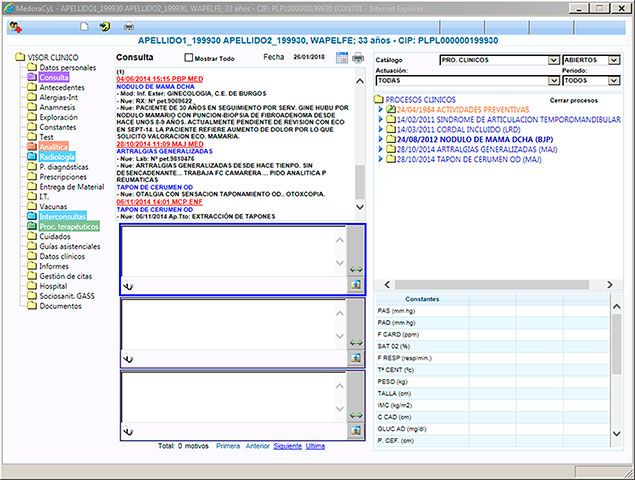Select Radiología in the visor tree
This screenshot has width=635, height=480.
coord(57,157)
